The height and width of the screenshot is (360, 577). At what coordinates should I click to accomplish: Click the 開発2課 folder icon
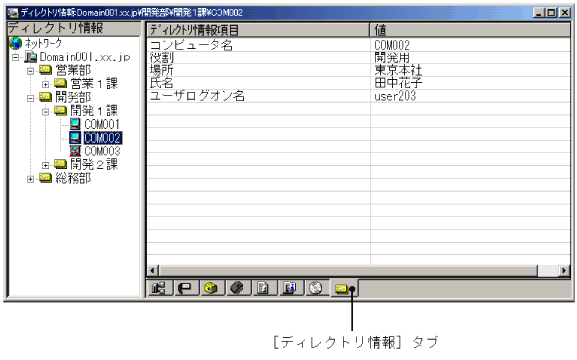point(60,164)
